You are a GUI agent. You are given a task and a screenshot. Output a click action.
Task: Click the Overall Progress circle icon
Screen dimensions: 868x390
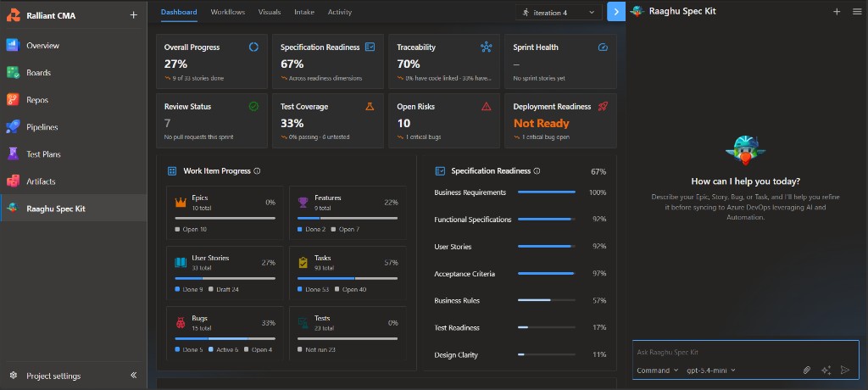(253, 47)
